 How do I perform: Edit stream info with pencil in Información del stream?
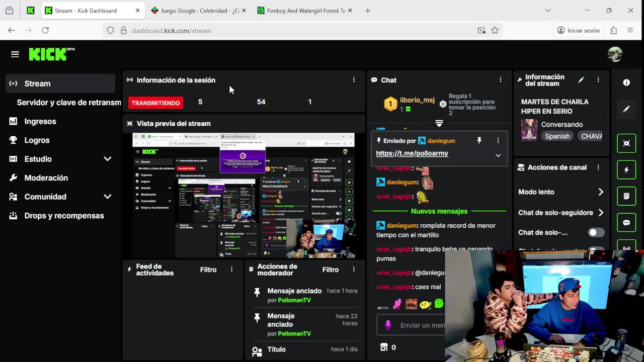(581, 80)
